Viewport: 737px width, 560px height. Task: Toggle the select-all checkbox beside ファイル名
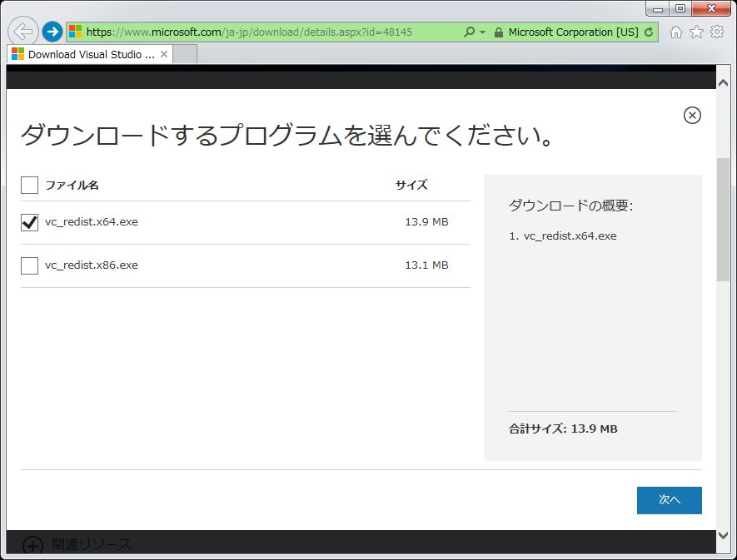pos(29,185)
